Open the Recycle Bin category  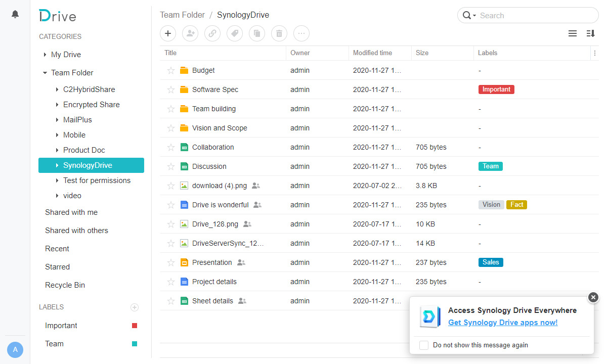point(65,285)
